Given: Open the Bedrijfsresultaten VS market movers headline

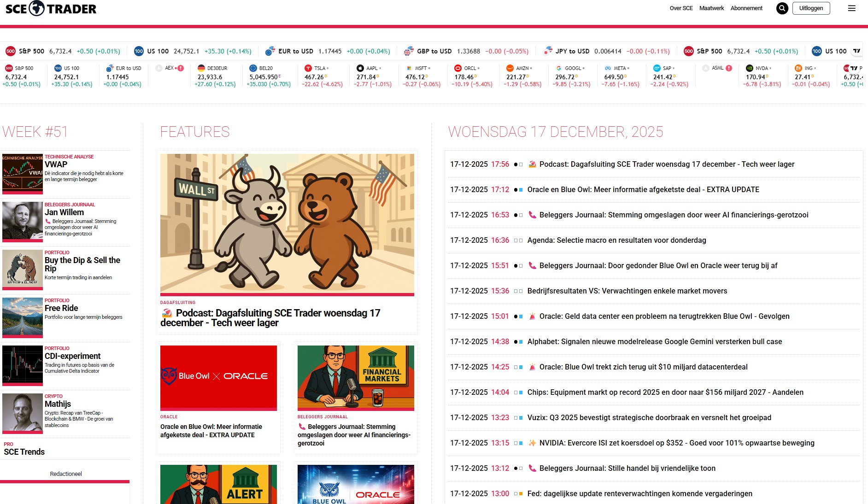Looking at the screenshot, I should (627, 291).
